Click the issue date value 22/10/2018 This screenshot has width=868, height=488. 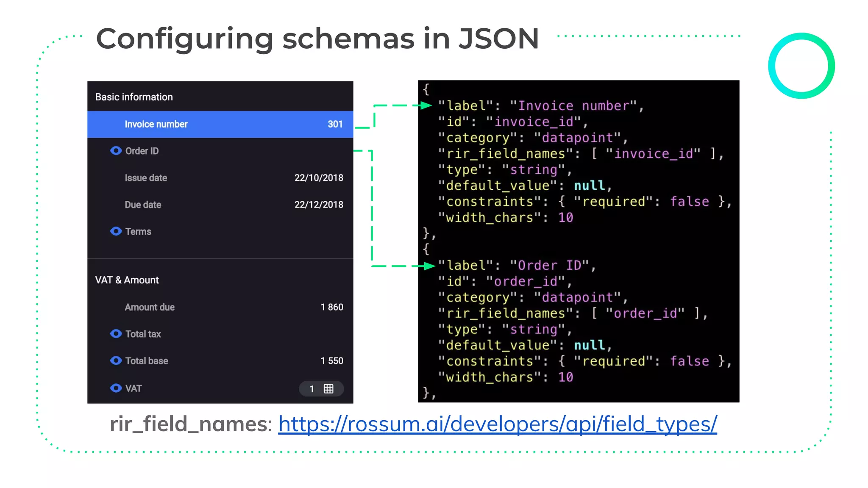click(319, 178)
